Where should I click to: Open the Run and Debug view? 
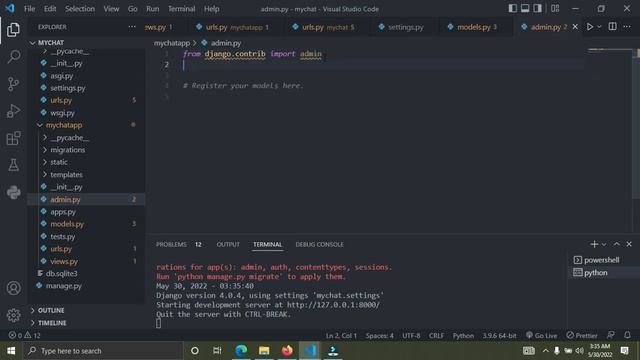pos(13,111)
